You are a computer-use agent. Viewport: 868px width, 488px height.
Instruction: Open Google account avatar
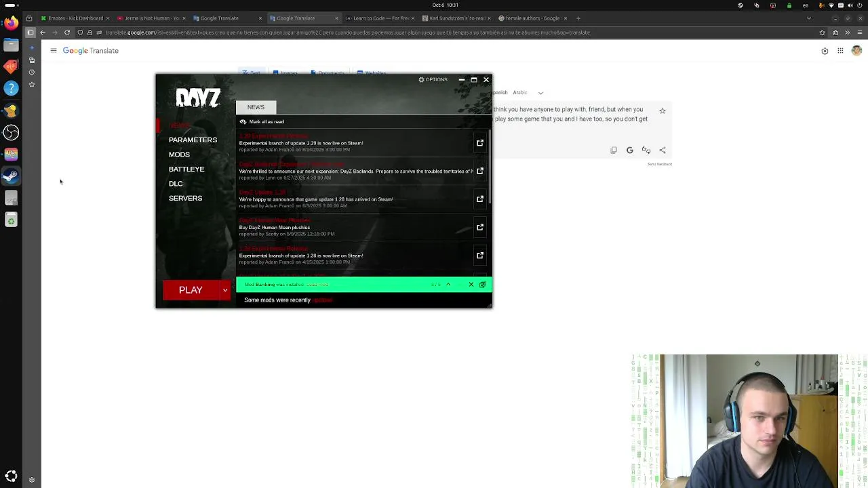tap(856, 51)
